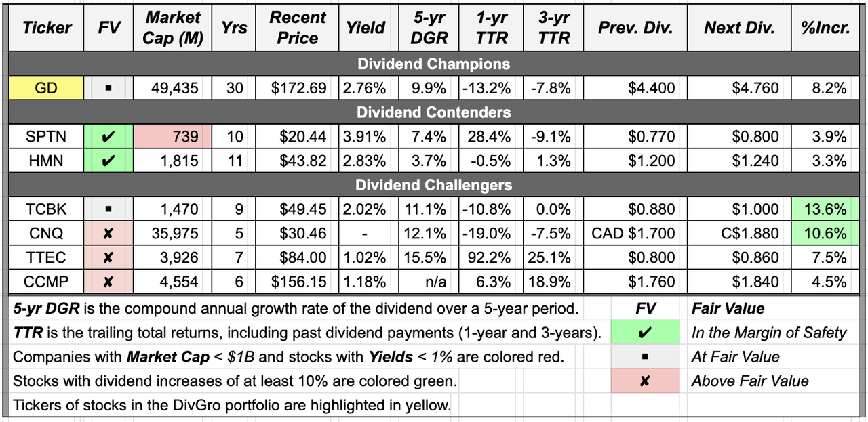Click the legend checkmark beside Margin of Safety
This screenshot has height=422, width=868.
tap(646, 333)
